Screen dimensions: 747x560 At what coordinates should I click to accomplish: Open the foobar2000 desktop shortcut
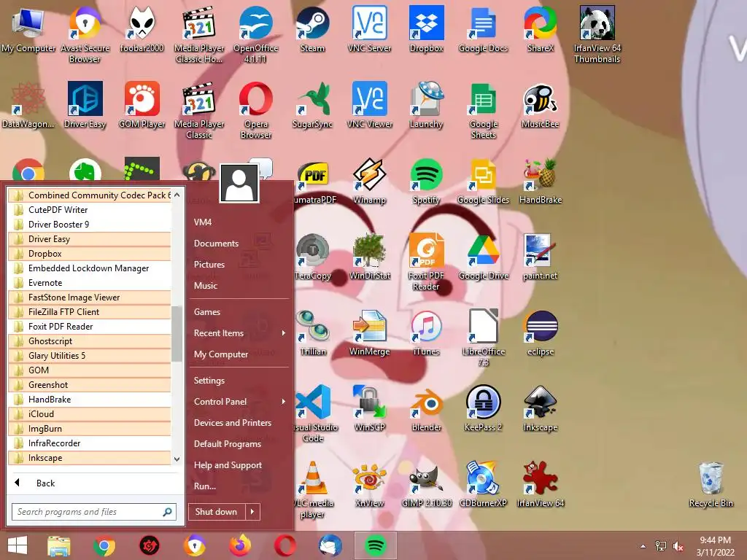(142, 28)
